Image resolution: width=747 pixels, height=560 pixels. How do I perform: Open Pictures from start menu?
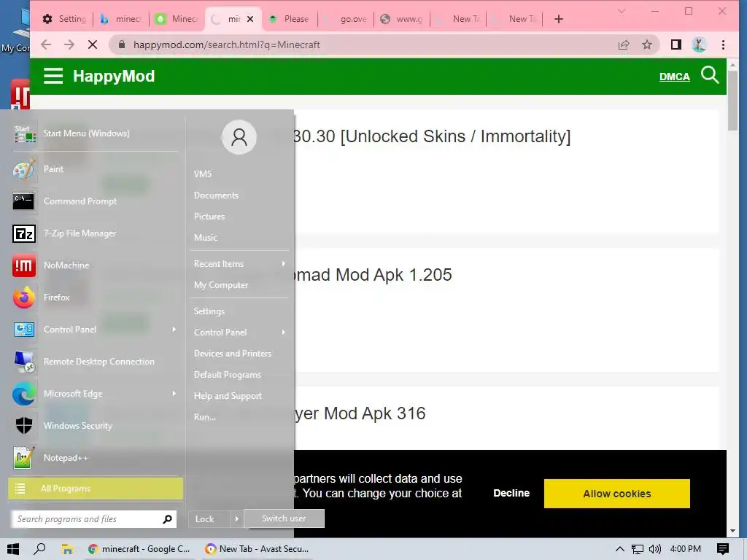[x=209, y=216]
